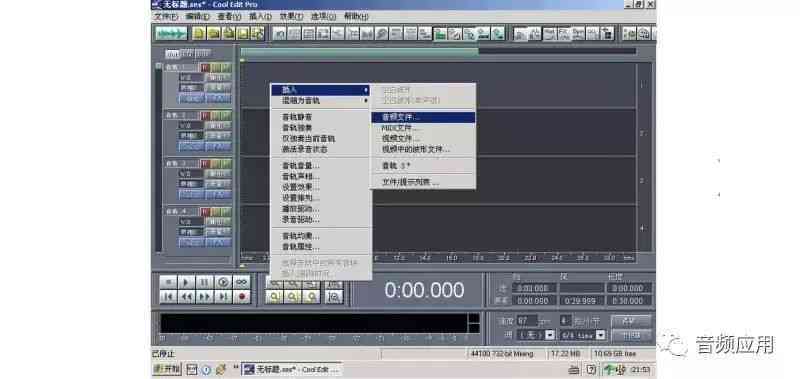Choose 音频文件... in the insert submenu
The height and width of the screenshot is (379, 800).
(x=423, y=117)
